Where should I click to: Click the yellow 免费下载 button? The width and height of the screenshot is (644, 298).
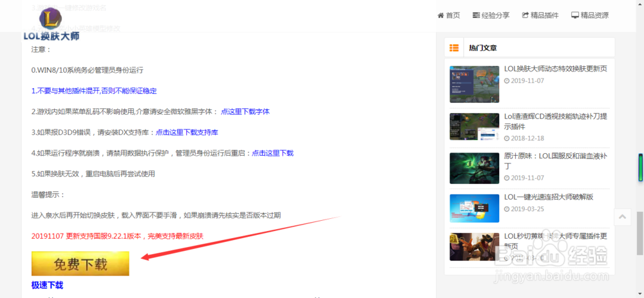click(x=80, y=263)
